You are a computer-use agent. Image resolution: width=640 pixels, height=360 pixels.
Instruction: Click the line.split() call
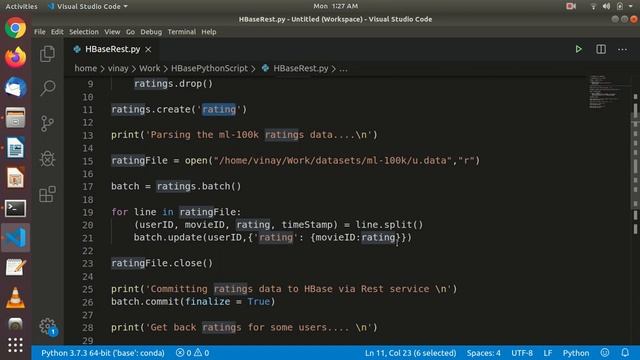[389, 225]
